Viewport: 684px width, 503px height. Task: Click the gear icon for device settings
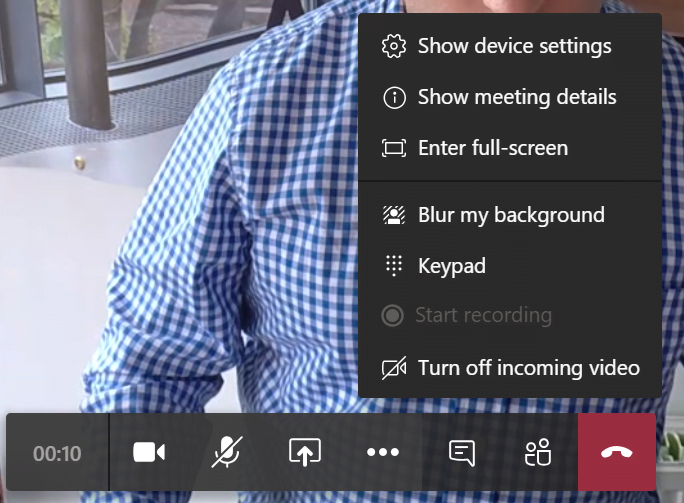coord(394,46)
